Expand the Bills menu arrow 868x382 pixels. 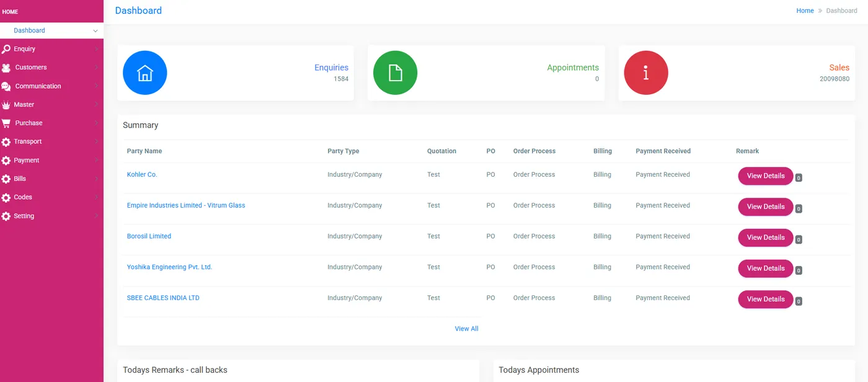pos(97,179)
